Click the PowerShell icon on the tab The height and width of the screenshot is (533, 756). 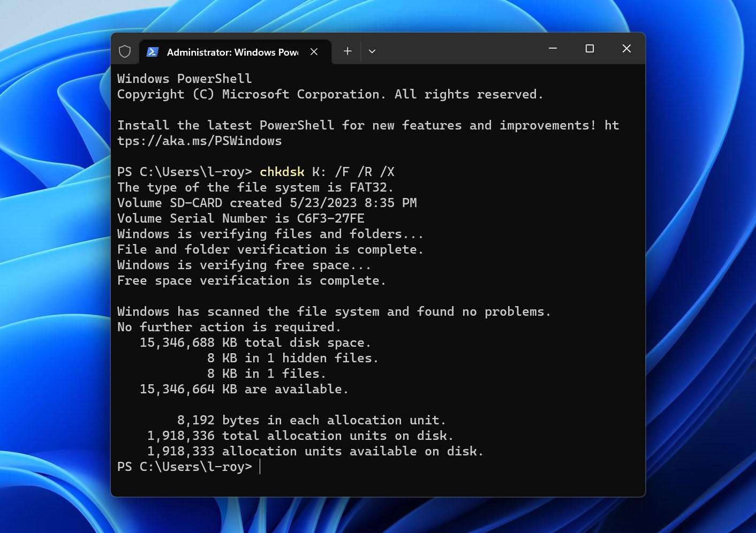[x=152, y=52]
